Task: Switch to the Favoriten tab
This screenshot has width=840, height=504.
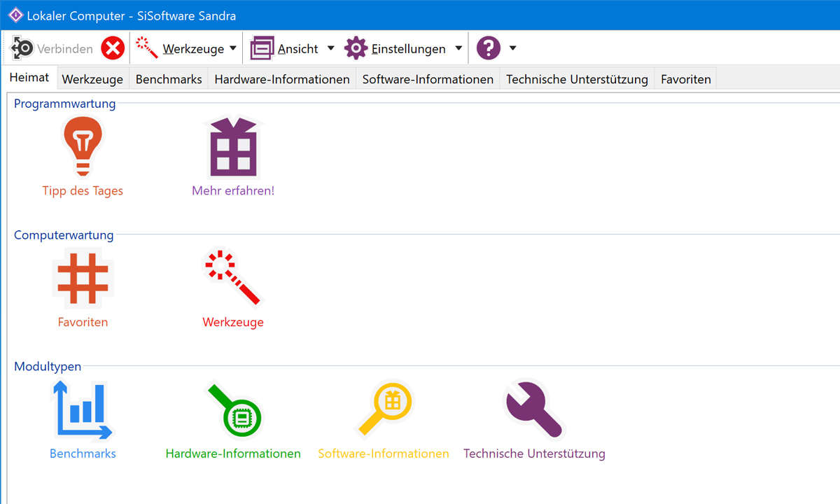Action: point(686,79)
